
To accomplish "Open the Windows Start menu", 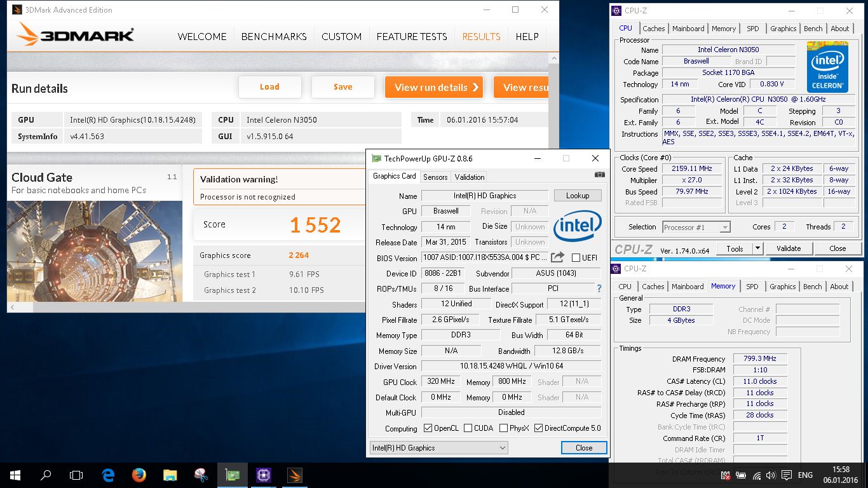I will (x=15, y=475).
